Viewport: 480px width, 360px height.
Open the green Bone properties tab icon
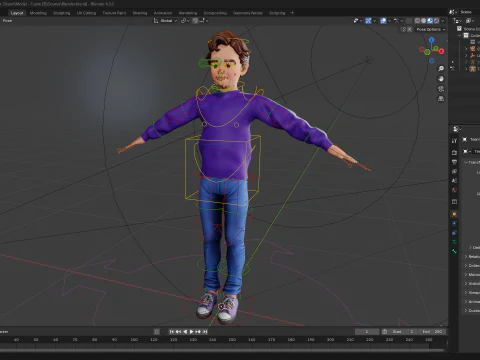454,251
